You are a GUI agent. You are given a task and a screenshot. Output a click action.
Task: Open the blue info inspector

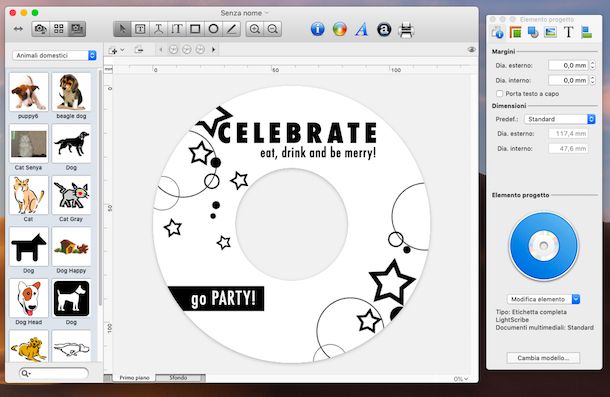(x=317, y=29)
